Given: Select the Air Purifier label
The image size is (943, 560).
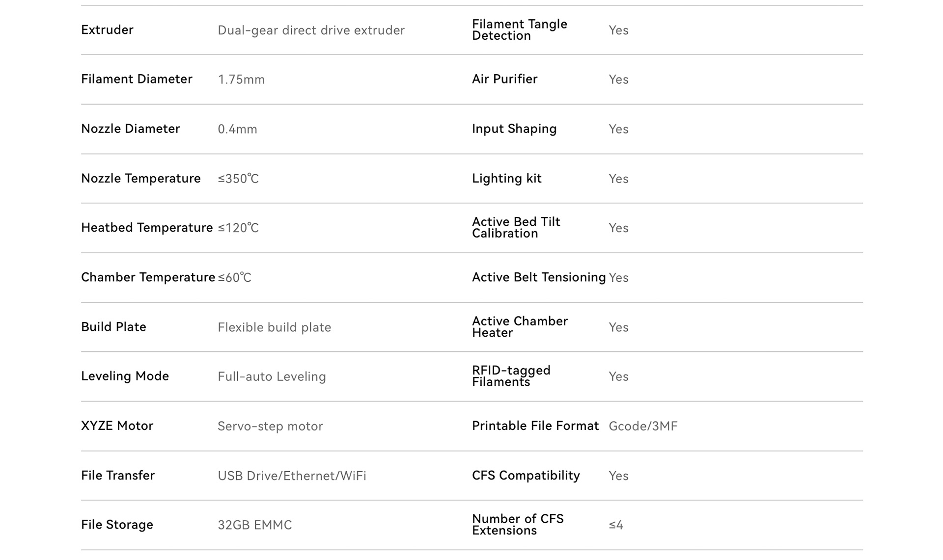Looking at the screenshot, I should pos(504,79).
